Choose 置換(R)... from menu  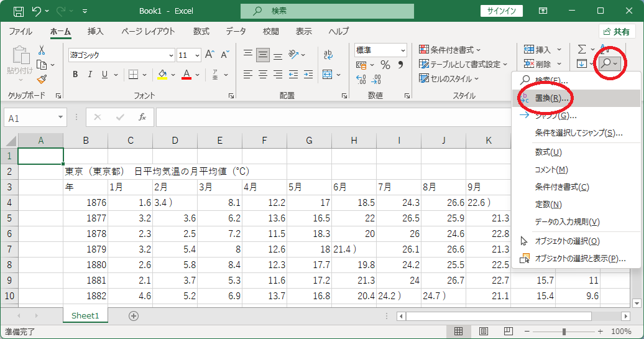click(x=576, y=98)
